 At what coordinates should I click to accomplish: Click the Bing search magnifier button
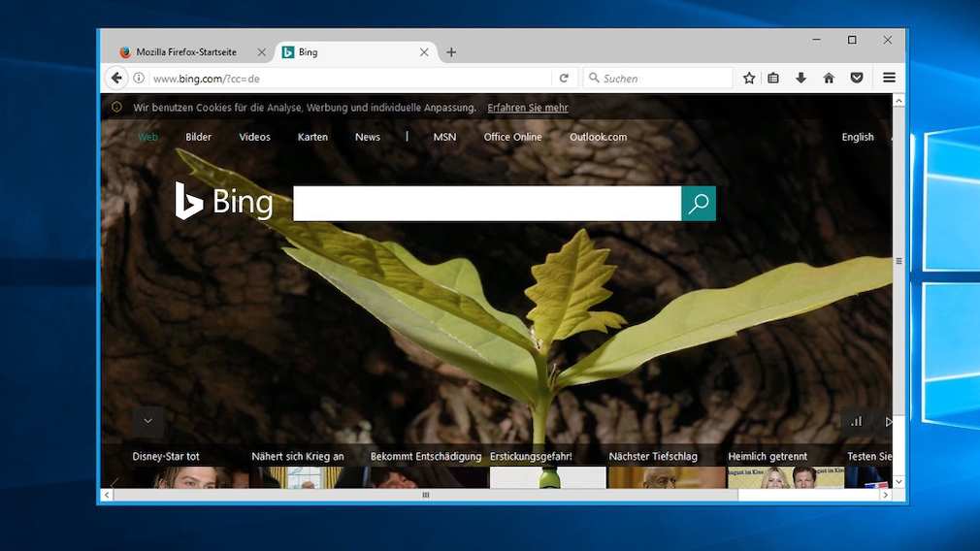coord(698,203)
